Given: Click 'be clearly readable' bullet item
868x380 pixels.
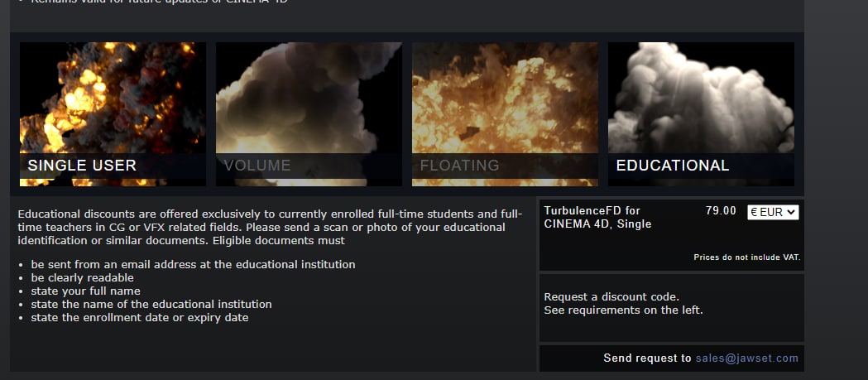Looking at the screenshot, I should [x=83, y=278].
